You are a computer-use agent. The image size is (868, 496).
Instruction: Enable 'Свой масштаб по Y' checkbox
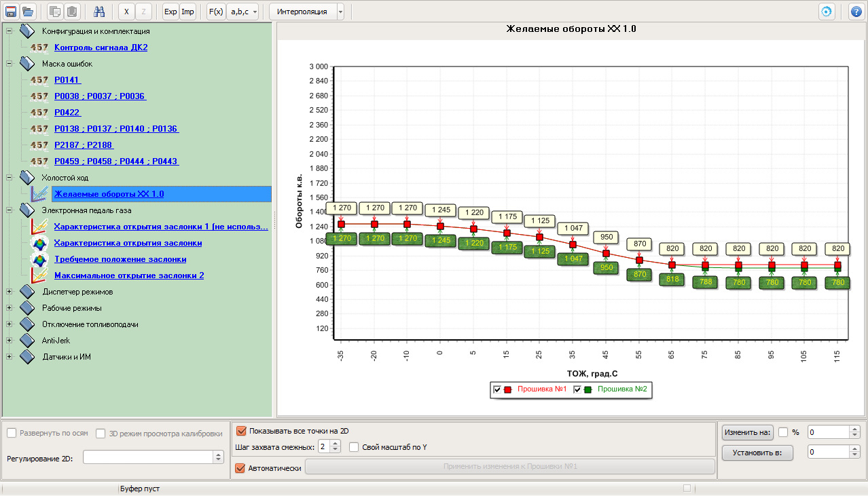tap(354, 447)
